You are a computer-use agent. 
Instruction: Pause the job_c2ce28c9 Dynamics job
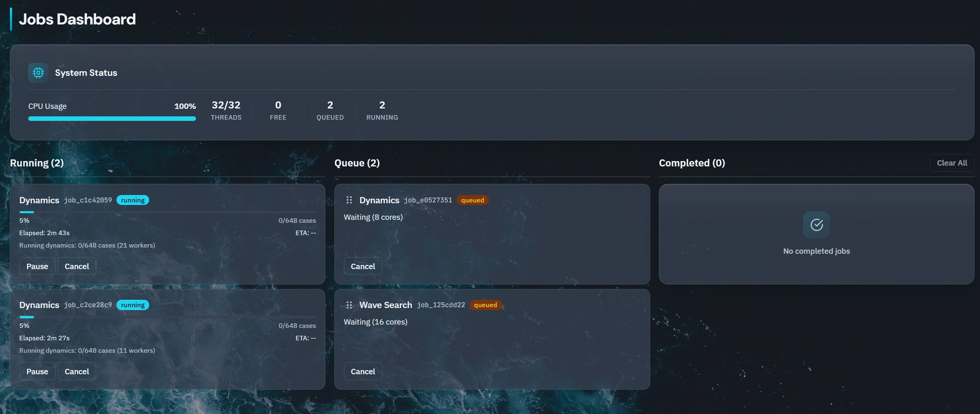tap(37, 371)
